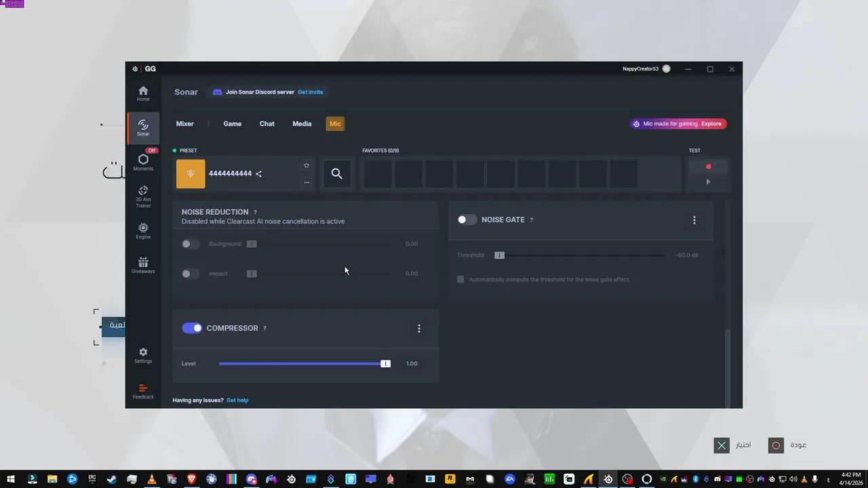
Task: Share the 4444444444 preset
Action: click(x=258, y=174)
